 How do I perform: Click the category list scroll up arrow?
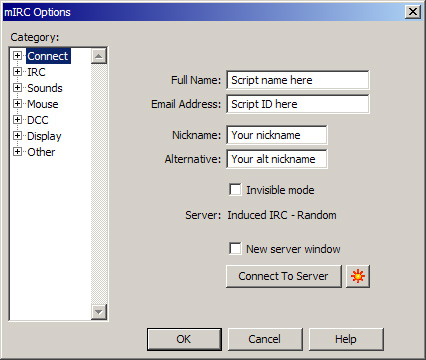pyautogui.click(x=99, y=56)
